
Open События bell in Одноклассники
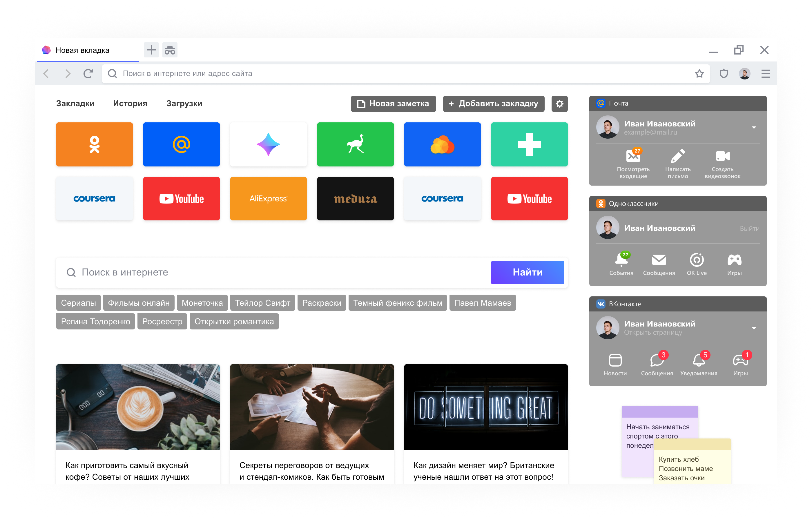tap(621, 264)
